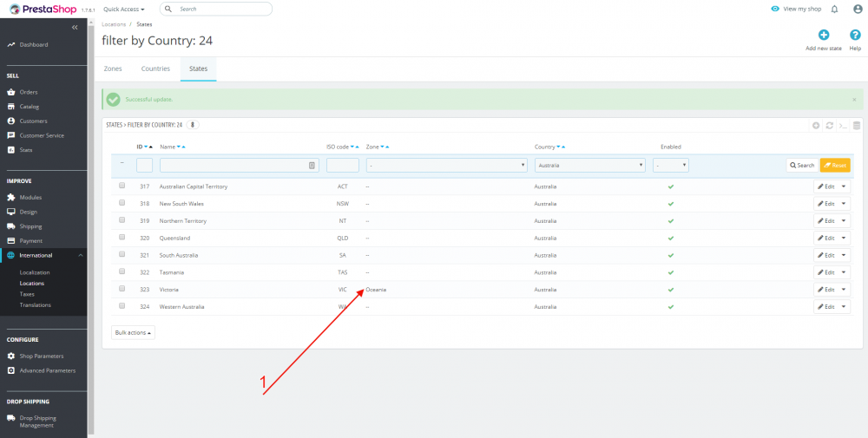Check the Queensland row checkbox
868x438 pixels.
tap(122, 238)
